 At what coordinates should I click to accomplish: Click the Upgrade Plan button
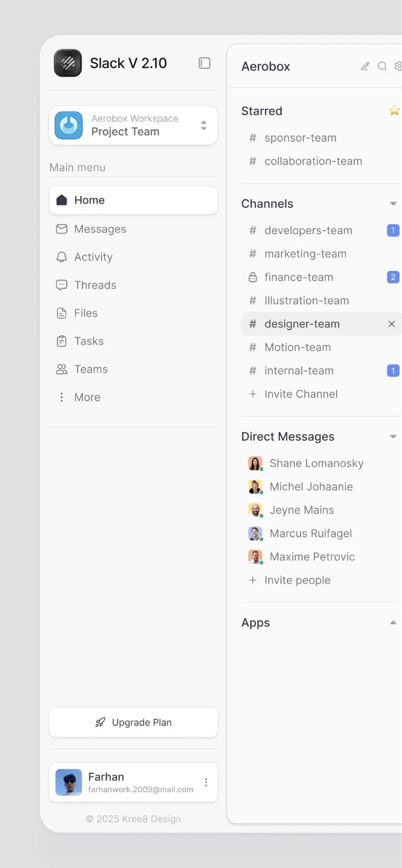[133, 722]
